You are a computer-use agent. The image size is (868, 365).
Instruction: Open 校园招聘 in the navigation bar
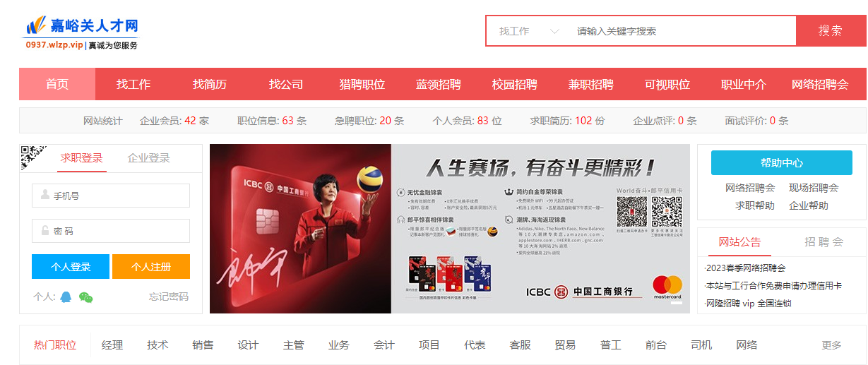click(x=515, y=84)
